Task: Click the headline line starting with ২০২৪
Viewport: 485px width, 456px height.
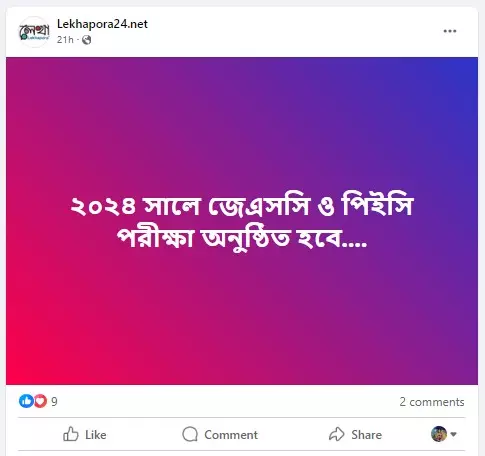Action: (242, 206)
